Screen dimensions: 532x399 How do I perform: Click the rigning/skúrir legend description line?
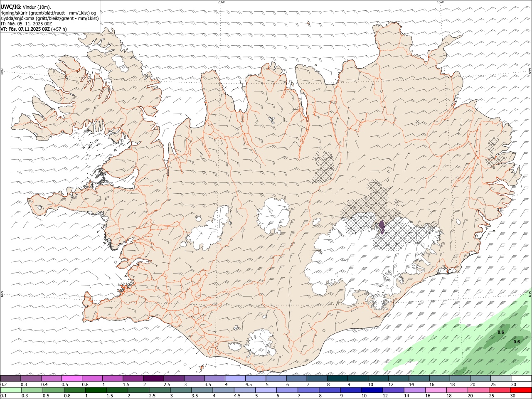[48, 12]
